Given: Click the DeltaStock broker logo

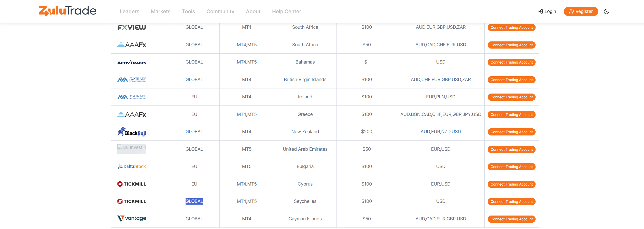Looking at the screenshot, I should pos(132,166).
